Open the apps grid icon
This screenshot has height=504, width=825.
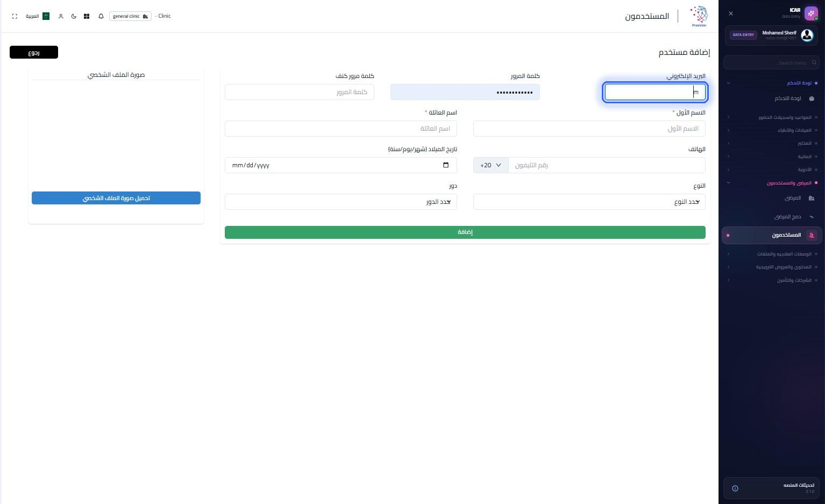click(x=87, y=16)
